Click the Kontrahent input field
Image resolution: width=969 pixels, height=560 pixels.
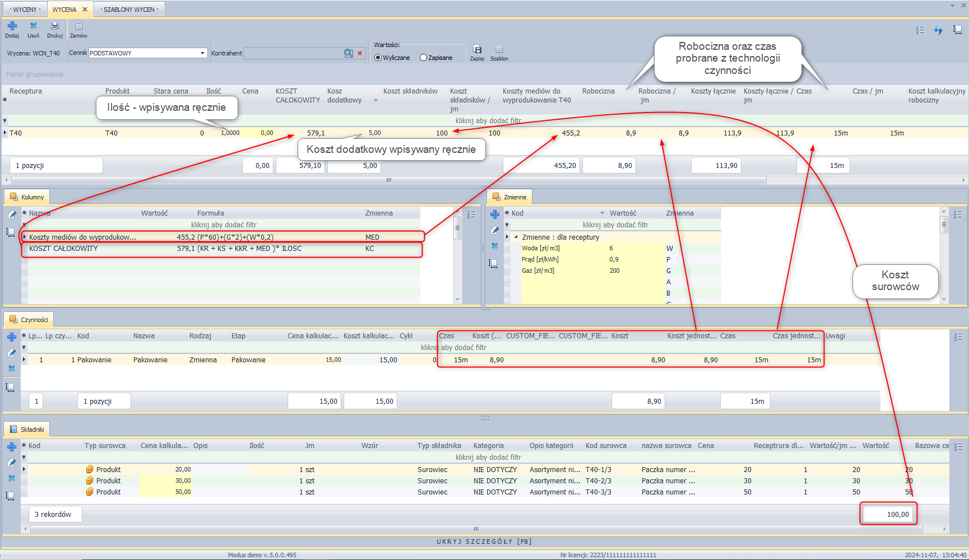[293, 53]
